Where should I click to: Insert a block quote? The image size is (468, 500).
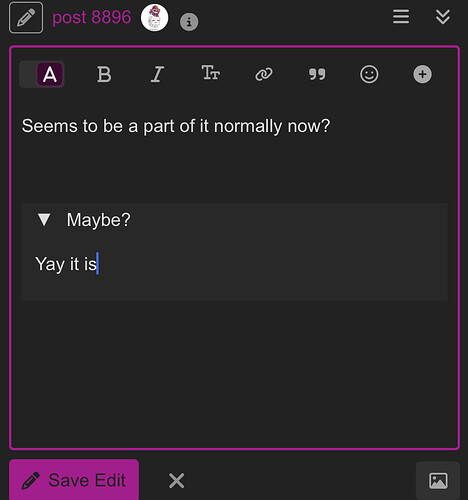tap(317, 74)
